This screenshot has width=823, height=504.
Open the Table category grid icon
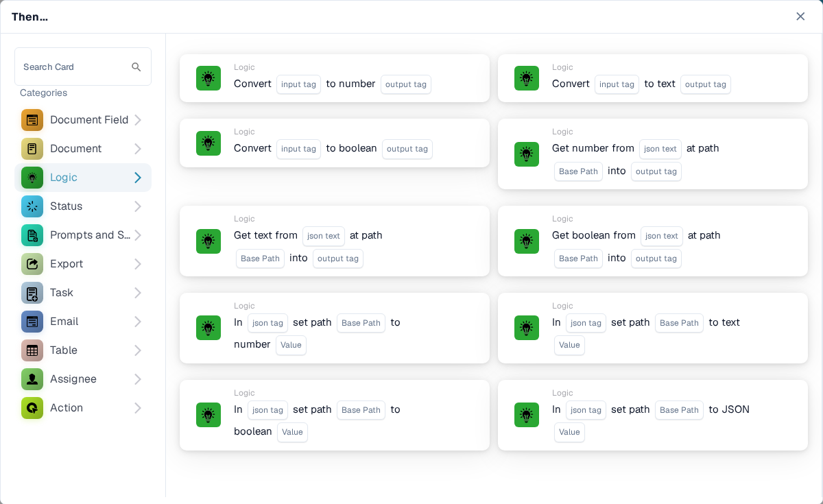coord(32,350)
